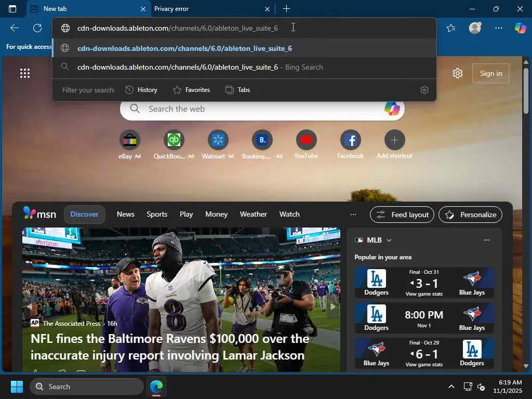
Task: Click the taskbar Search box
Action: (x=87, y=387)
